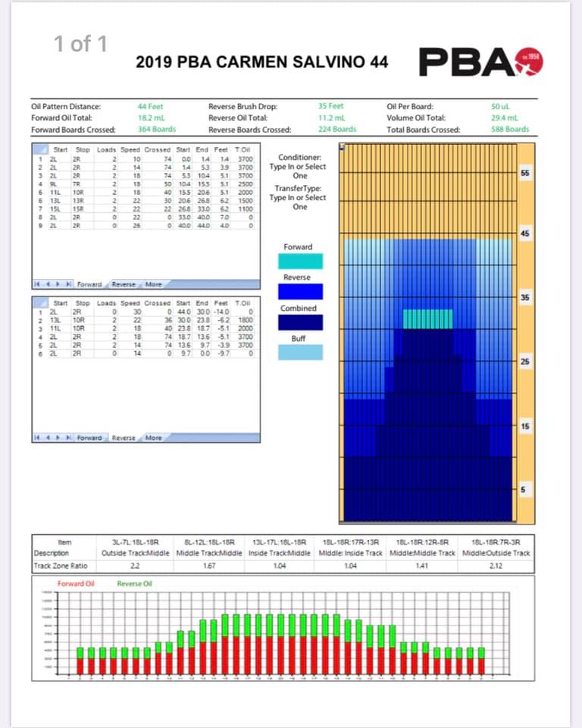This screenshot has height=728, width=582.
Task: Click the '1 of 1' page indicator
Action: click(x=81, y=44)
